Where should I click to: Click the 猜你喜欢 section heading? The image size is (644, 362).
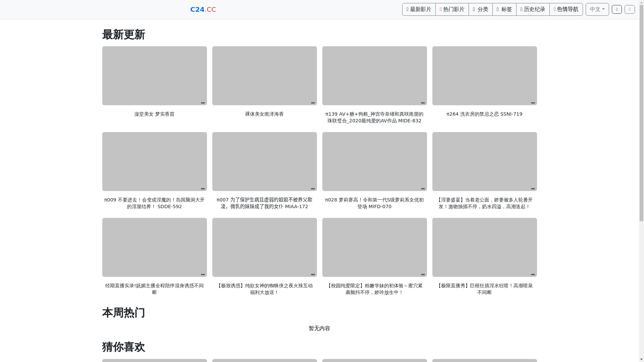123,347
